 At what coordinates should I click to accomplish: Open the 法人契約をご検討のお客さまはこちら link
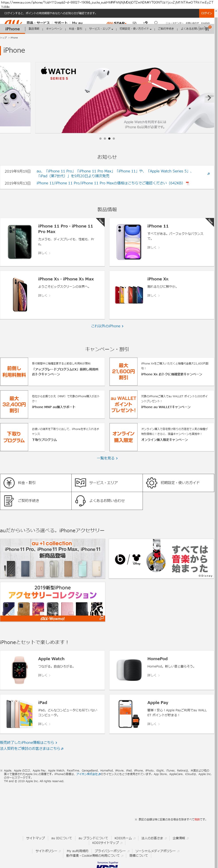pyautogui.click(x=32, y=748)
